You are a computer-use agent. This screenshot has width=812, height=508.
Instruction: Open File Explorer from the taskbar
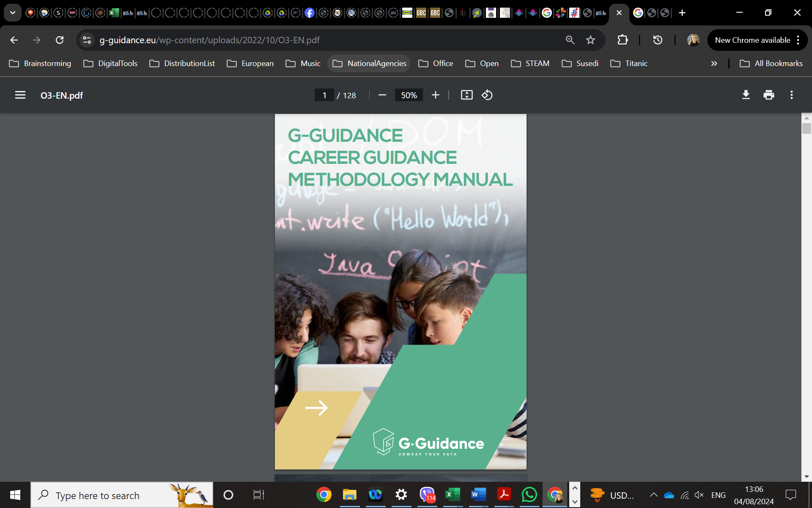(349, 495)
